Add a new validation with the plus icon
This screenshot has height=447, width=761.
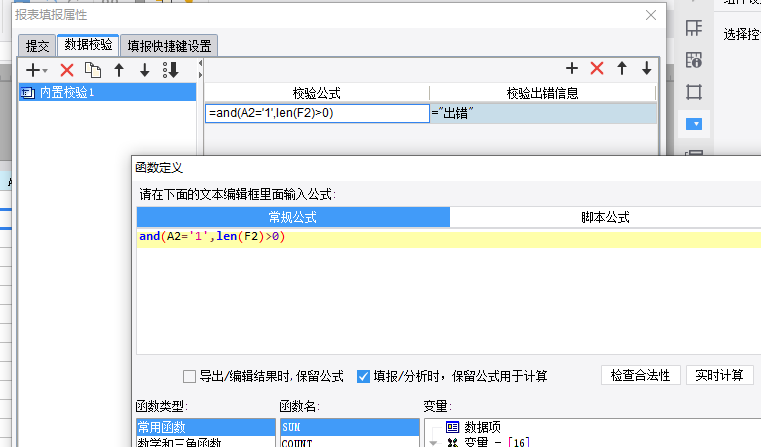click(33, 70)
